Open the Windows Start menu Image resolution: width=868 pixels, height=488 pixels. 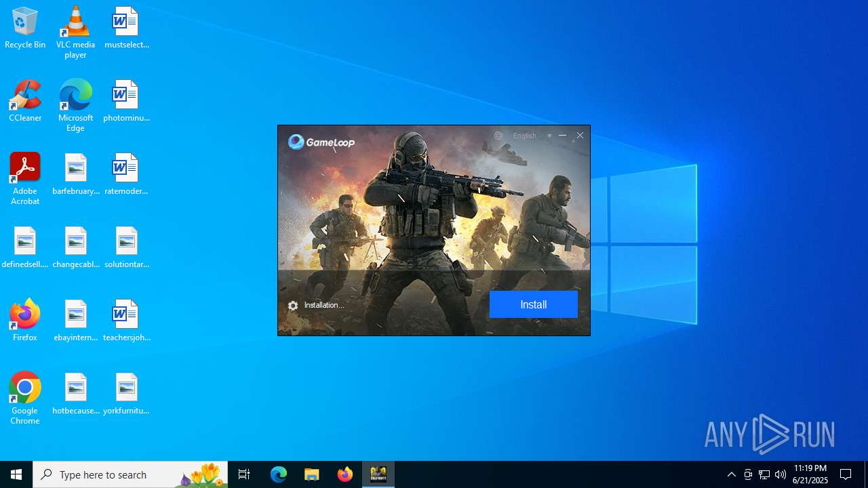[16, 474]
